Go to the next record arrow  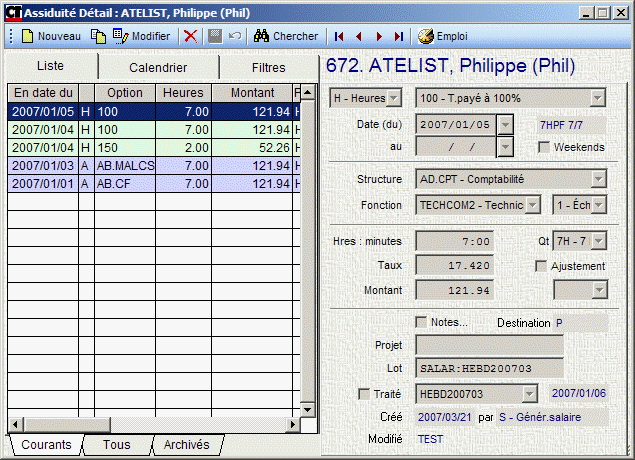379,36
